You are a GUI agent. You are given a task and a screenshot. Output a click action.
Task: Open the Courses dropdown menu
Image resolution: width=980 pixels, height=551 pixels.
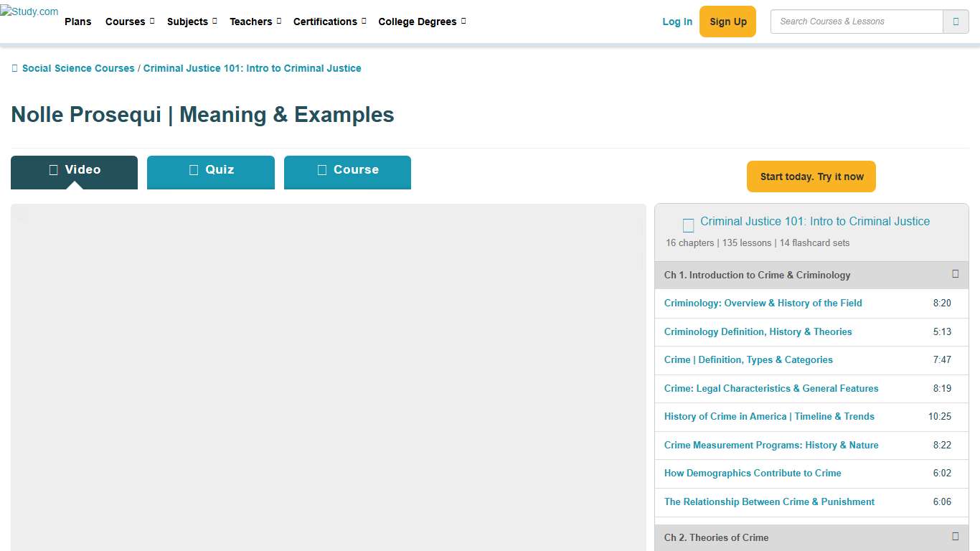click(x=129, y=22)
